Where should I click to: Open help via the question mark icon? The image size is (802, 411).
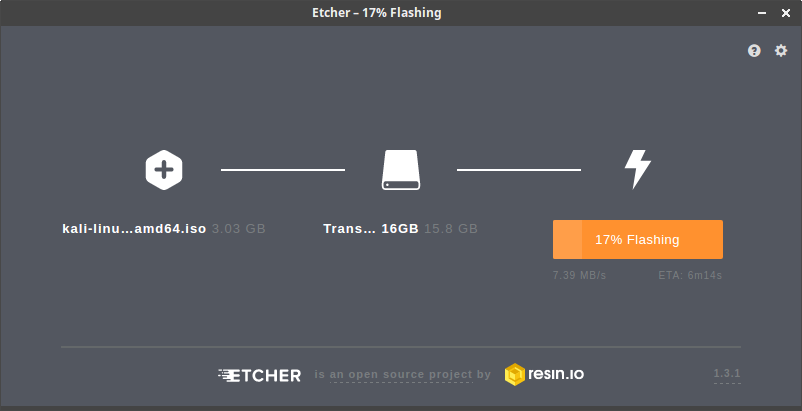coord(754,51)
